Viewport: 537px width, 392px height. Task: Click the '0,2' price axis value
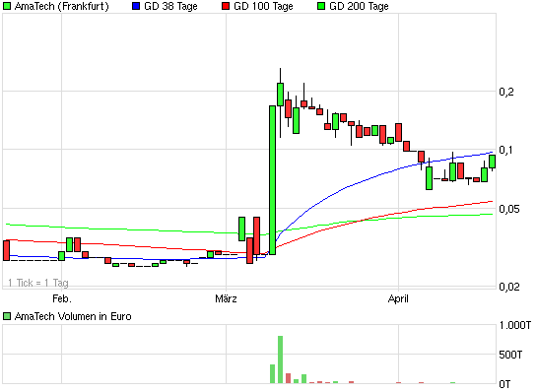click(x=506, y=92)
